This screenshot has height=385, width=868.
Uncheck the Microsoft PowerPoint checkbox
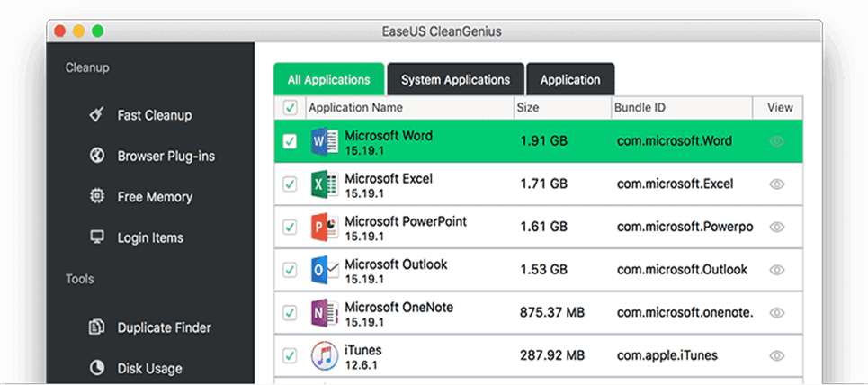(290, 227)
